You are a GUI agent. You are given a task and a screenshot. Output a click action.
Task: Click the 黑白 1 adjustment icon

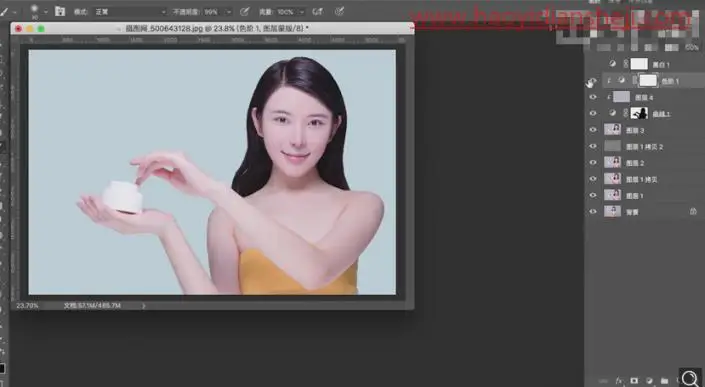[x=612, y=64]
